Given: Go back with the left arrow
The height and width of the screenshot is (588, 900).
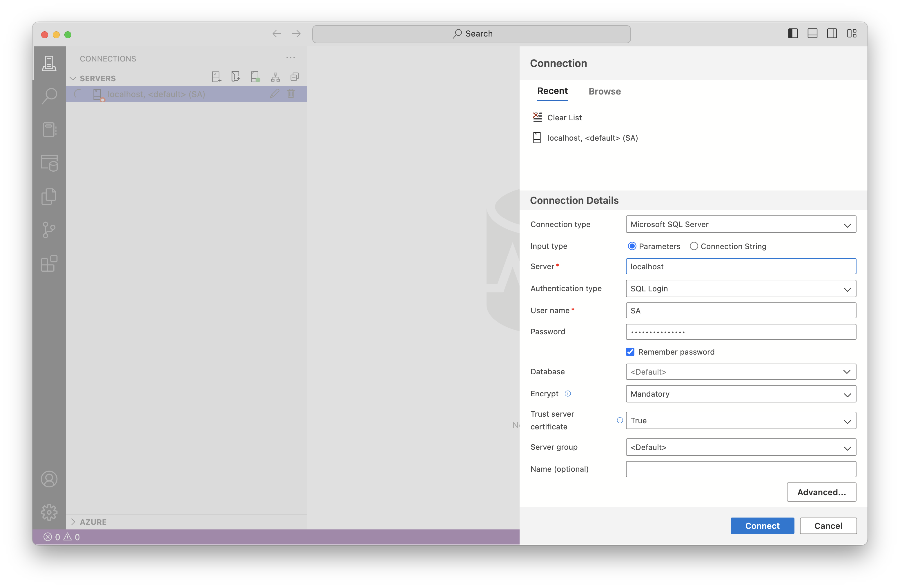Looking at the screenshot, I should [276, 34].
